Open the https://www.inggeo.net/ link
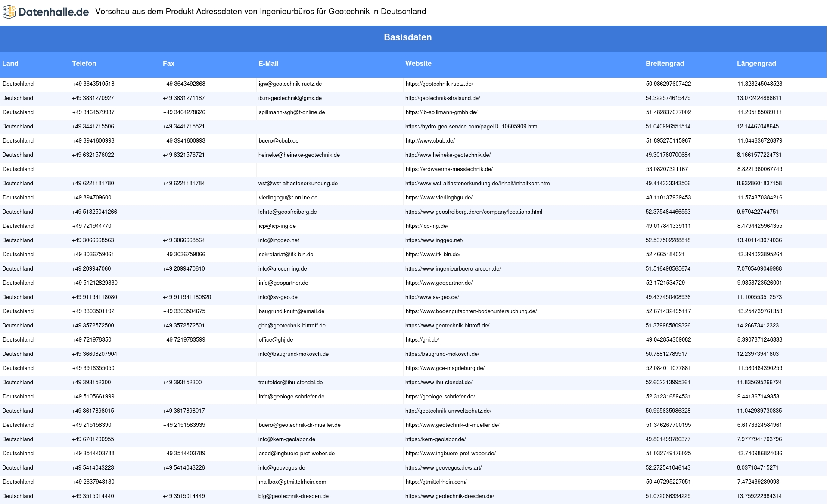Viewport: 827px width, 504px height. (x=434, y=240)
